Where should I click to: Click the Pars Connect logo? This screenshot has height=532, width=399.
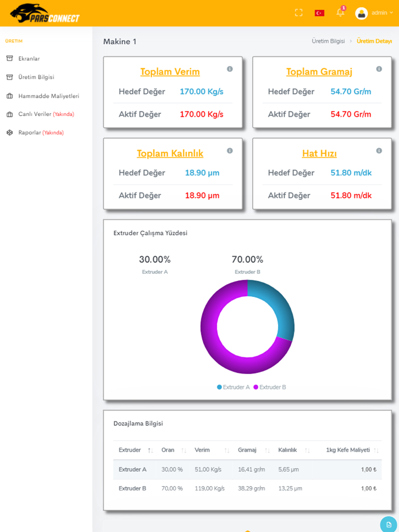45,14
